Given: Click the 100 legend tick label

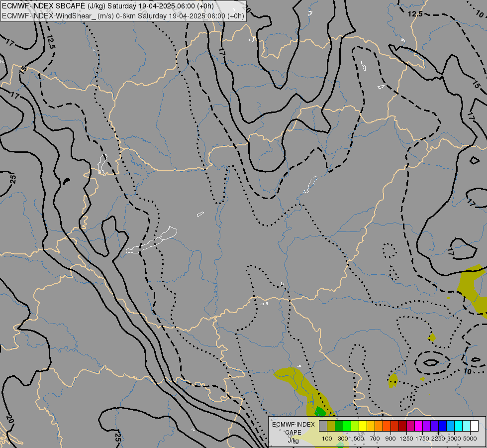Looking at the screenshot, I should click(327, 439).
